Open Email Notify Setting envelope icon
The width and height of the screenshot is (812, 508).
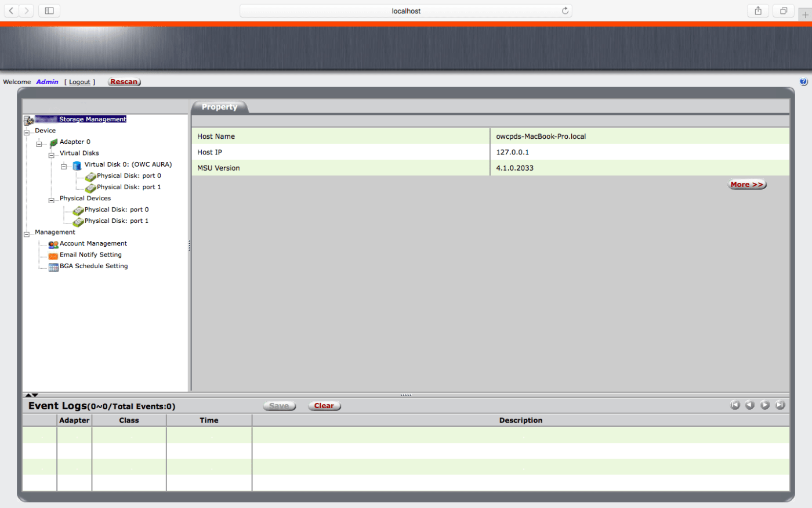[53, 255]
